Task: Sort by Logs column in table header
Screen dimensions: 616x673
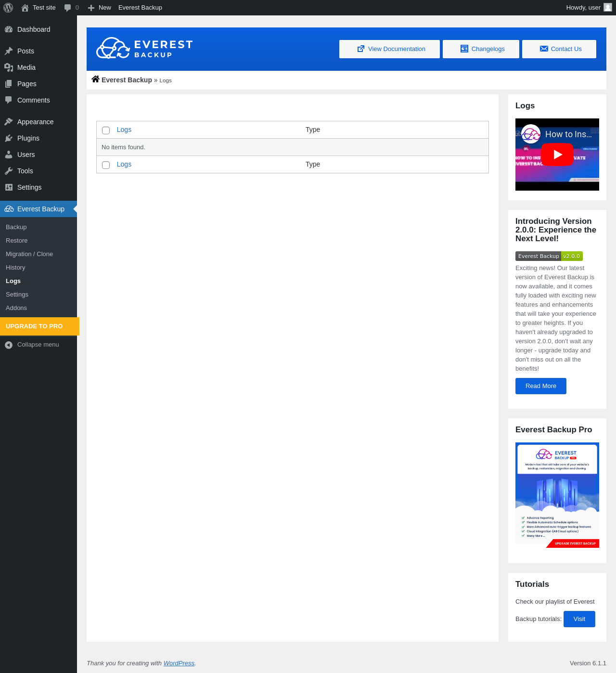Action: click(124, 129)
